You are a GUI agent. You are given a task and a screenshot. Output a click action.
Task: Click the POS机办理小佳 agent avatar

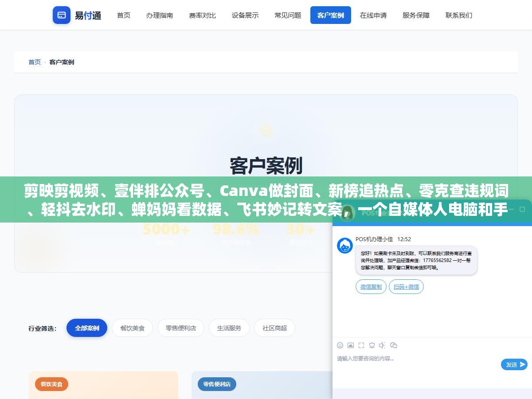pos(345,245)
